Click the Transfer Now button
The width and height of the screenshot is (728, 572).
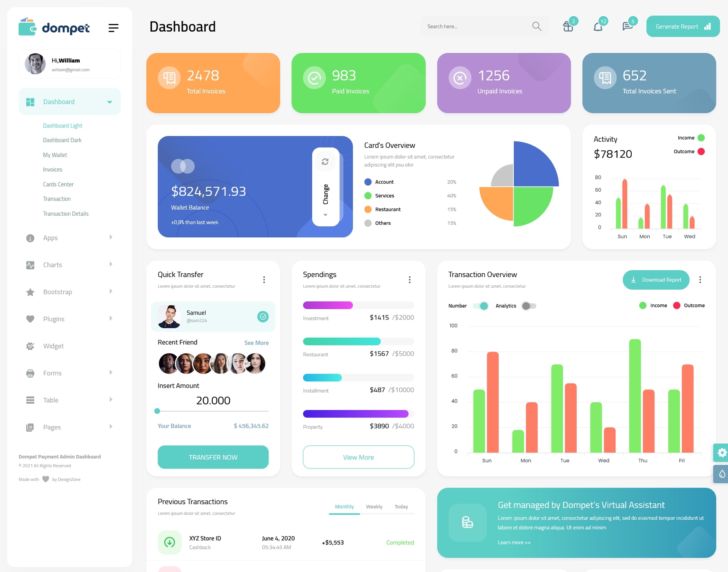213,456
